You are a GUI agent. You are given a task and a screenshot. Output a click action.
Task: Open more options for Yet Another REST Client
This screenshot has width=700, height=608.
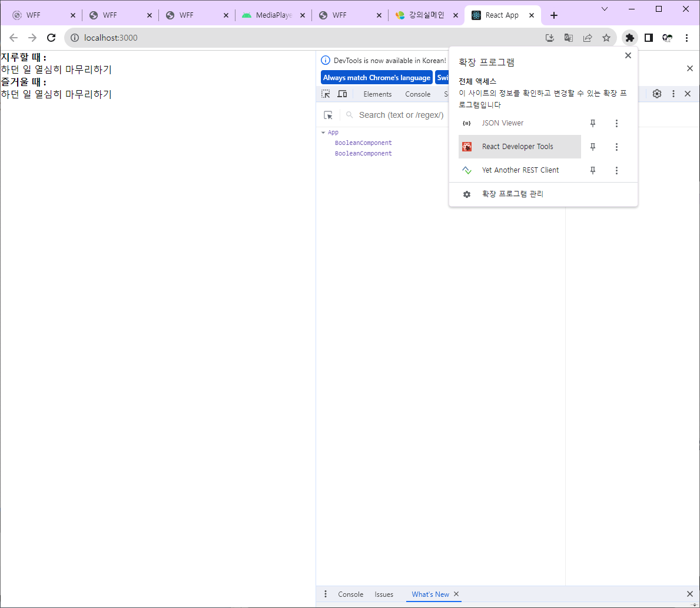pos(616,170)
